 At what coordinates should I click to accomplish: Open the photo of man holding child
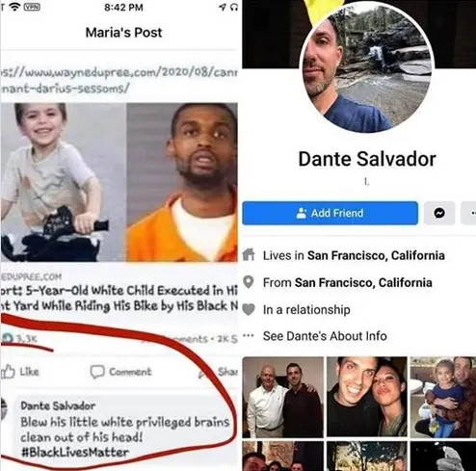pyautogui.click(x=443, y=397)
